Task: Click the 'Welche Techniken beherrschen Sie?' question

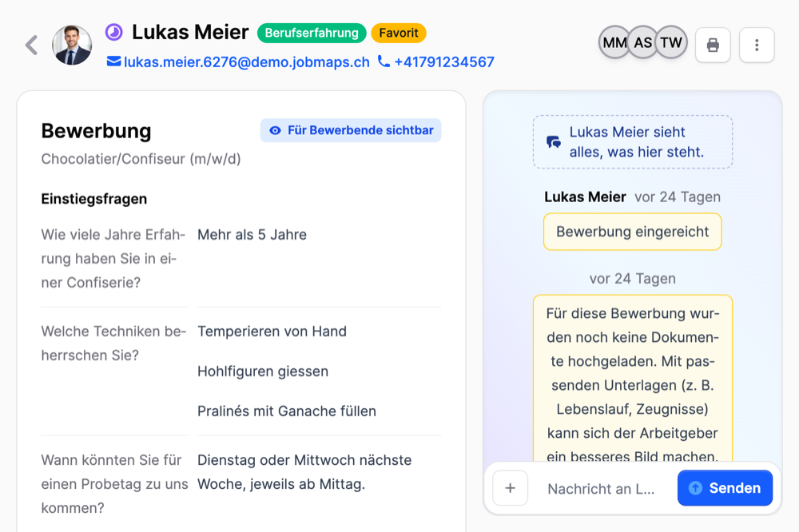Action: point(114,343)
